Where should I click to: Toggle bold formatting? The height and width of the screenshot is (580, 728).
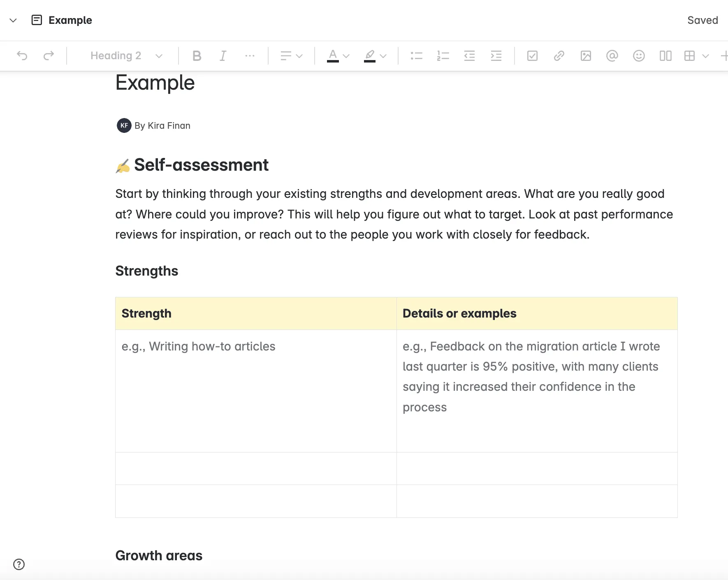(197, 56)
